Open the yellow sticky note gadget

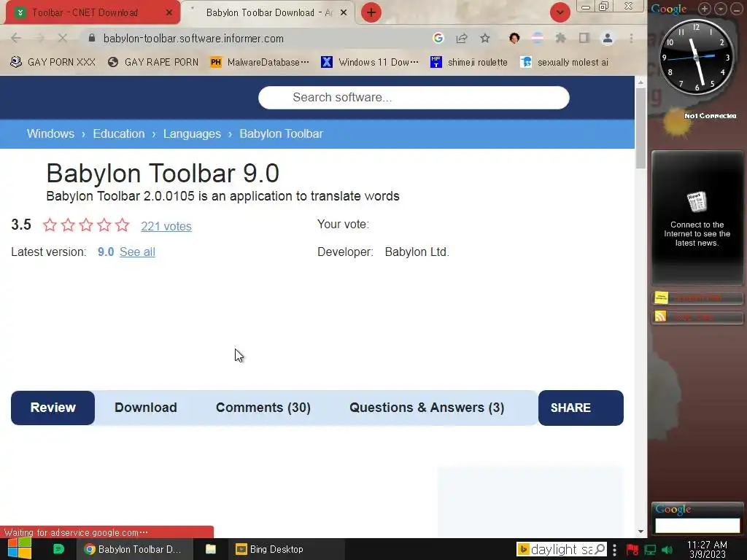pos(697,298)
